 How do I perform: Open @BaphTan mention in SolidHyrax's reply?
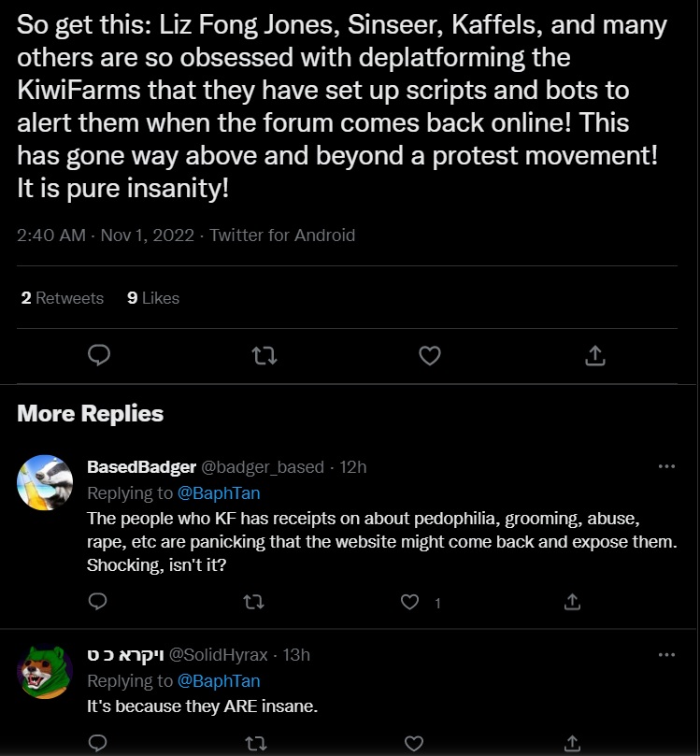tap(219, 681)
